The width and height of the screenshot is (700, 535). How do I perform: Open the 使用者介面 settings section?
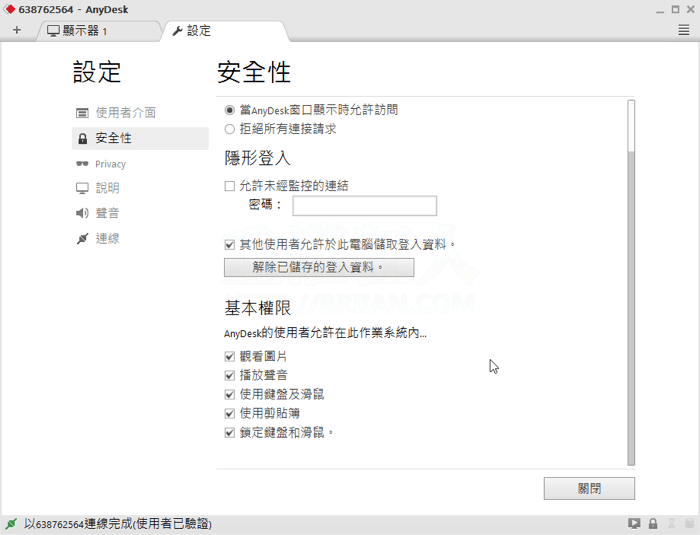click(125, 113)
